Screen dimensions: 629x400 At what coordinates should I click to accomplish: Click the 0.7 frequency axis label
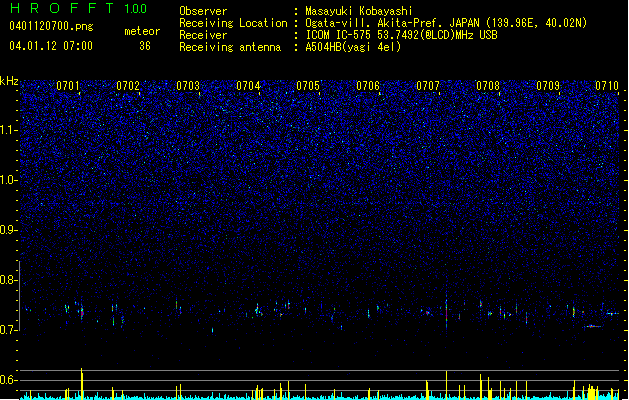tap(9, 330)
